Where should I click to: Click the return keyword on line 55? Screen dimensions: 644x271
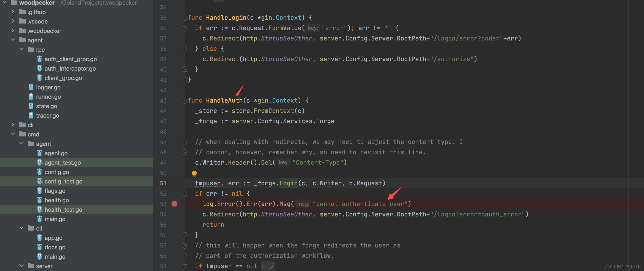213,225
